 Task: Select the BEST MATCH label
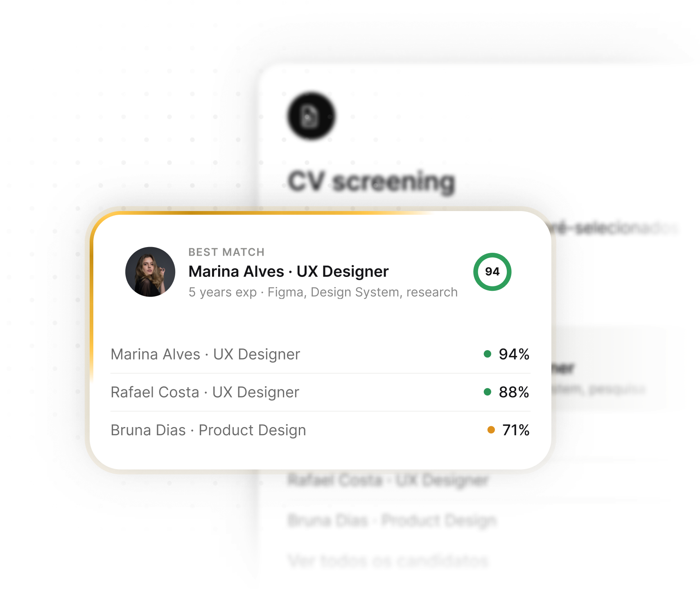coord(226,252)
